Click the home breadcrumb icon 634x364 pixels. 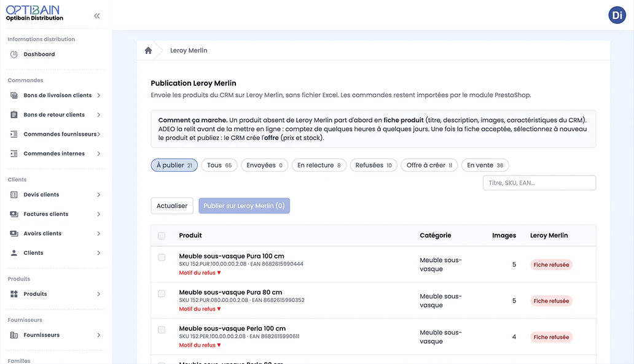point(149,50)
